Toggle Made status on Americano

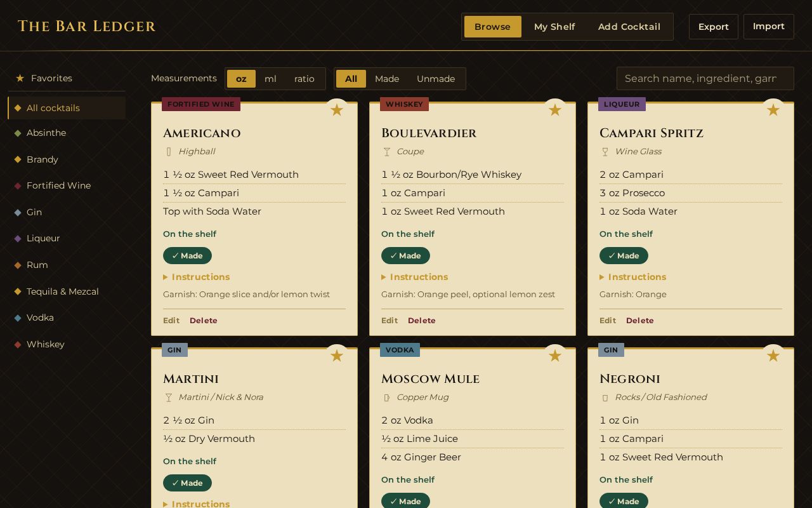point(187,256)
